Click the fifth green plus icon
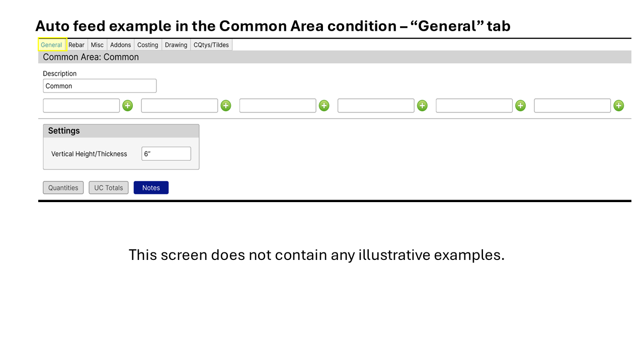 pyautogui.click(x=520, y=106)
